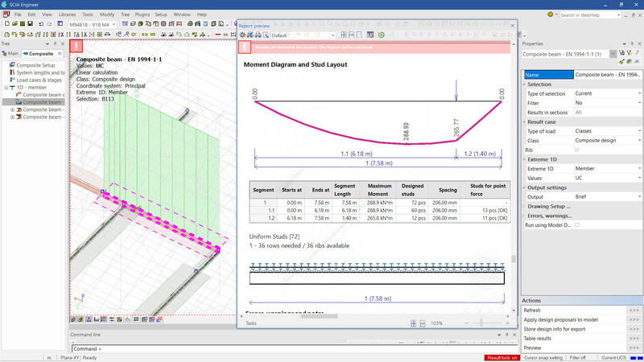Open the Search in WebHelp dropdown arrow

coord(618,15)
